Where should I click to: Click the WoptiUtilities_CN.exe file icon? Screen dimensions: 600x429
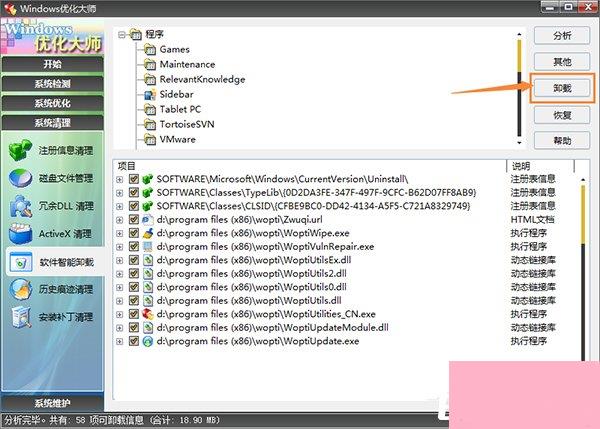coord(147,314)
